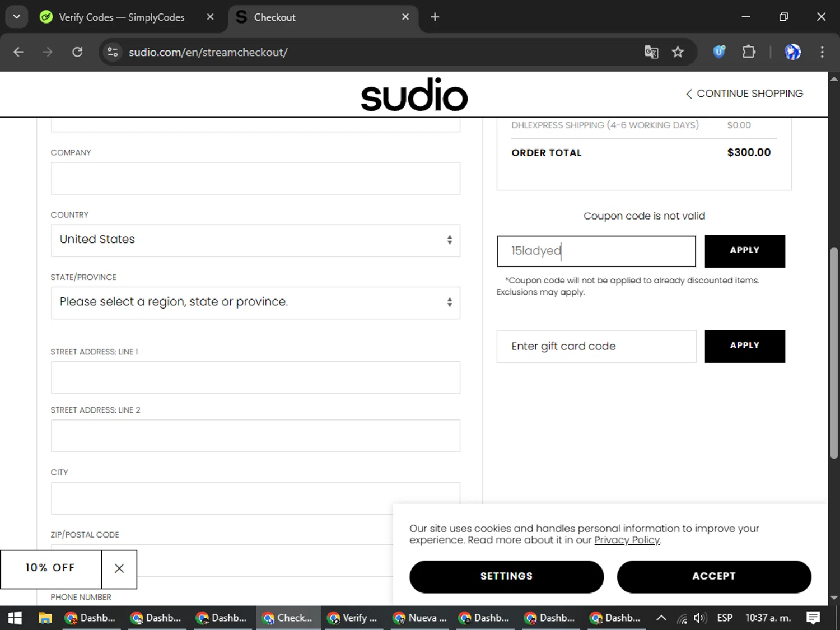Click the sudio.com address bar URL
The width and height of the screenshot is (840, 630).
[208, 52]
